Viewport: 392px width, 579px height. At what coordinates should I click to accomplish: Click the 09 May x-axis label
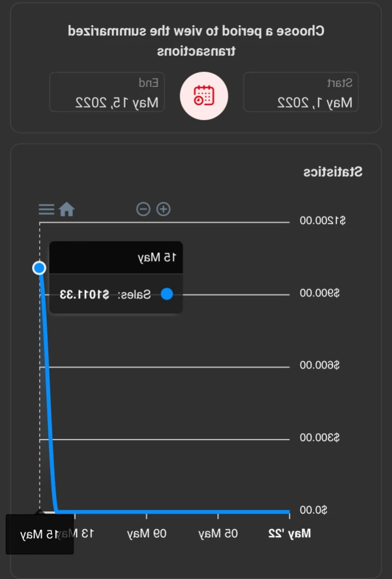[147, 533]
